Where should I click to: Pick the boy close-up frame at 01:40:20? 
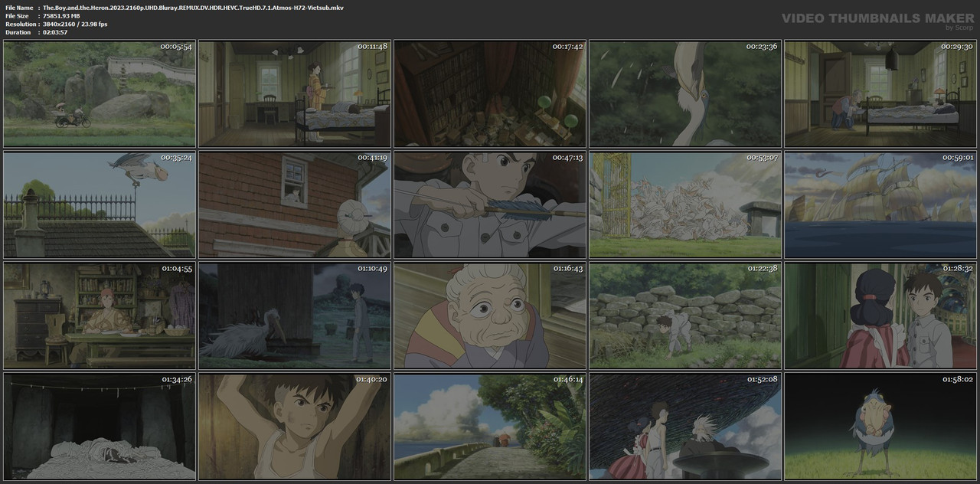click(x=295, y=427)
